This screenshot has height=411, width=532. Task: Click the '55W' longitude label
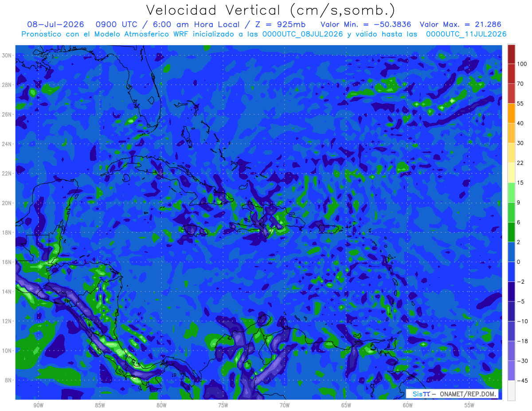tap(469, 405)
